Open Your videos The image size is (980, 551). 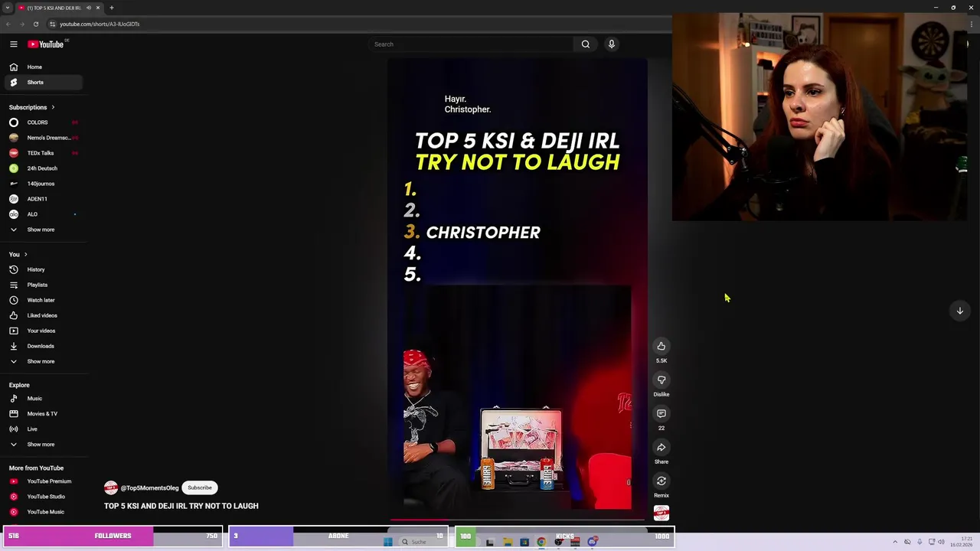click(42, 331)
